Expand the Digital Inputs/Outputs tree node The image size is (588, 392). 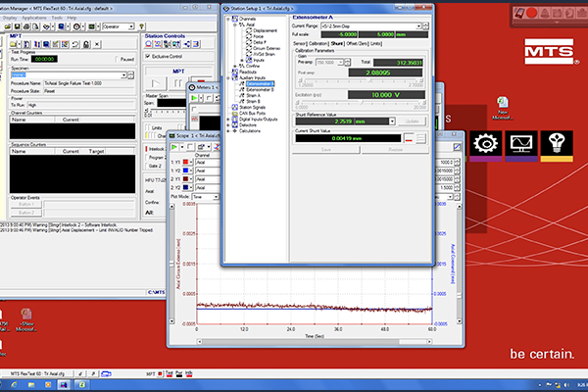point(228,120)
